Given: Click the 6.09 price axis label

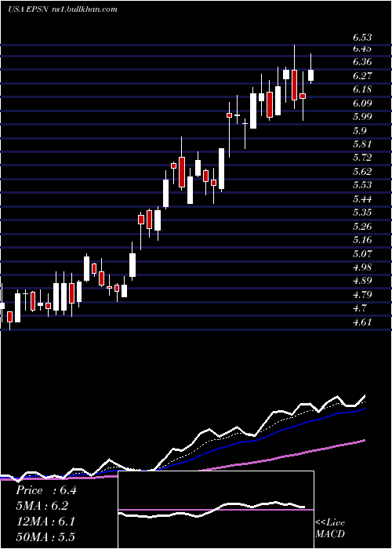Looking at the screenshot, I should [362, 104].
